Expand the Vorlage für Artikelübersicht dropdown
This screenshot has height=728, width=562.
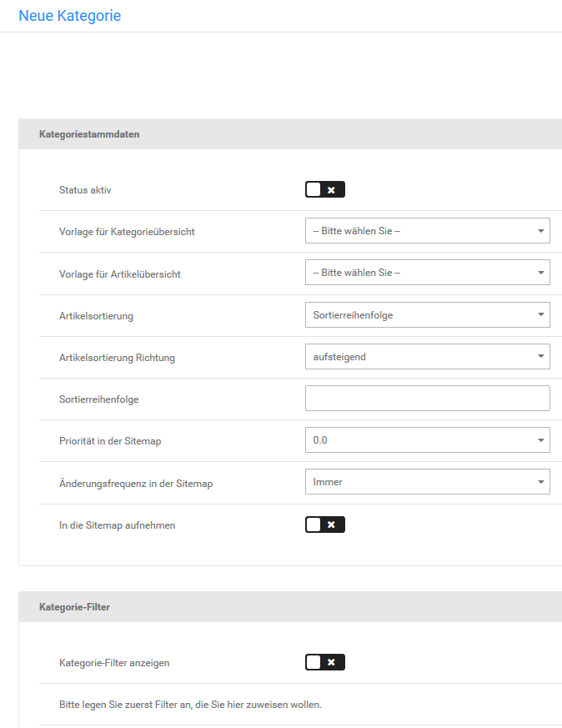[x=427, y=273]
